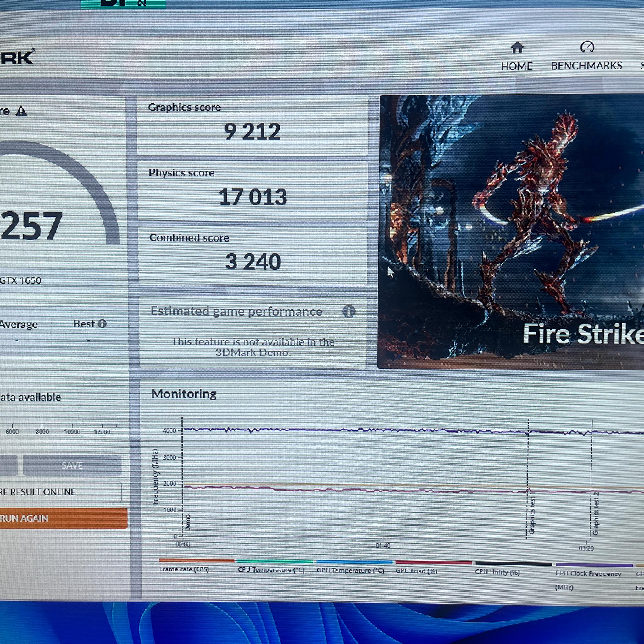Click the warning triangle beside the score
This screenshot has width=644, height=644.
click(x=21, y=111)
